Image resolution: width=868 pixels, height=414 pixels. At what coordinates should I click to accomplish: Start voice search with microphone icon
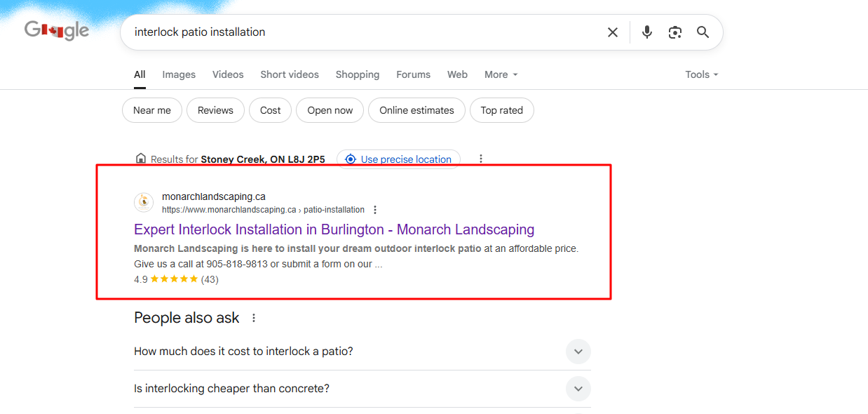(647, 32)
